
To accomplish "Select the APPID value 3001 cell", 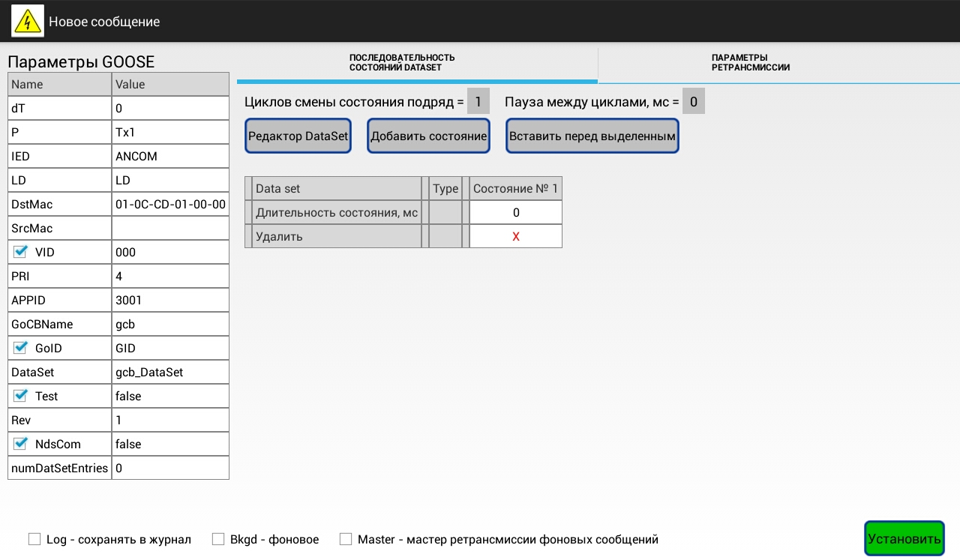I will pos(170,300).
